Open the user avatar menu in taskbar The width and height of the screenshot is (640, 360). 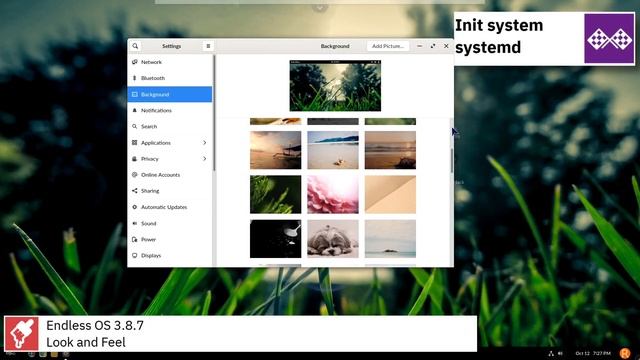pyautogui.click(x=624, y=353)
